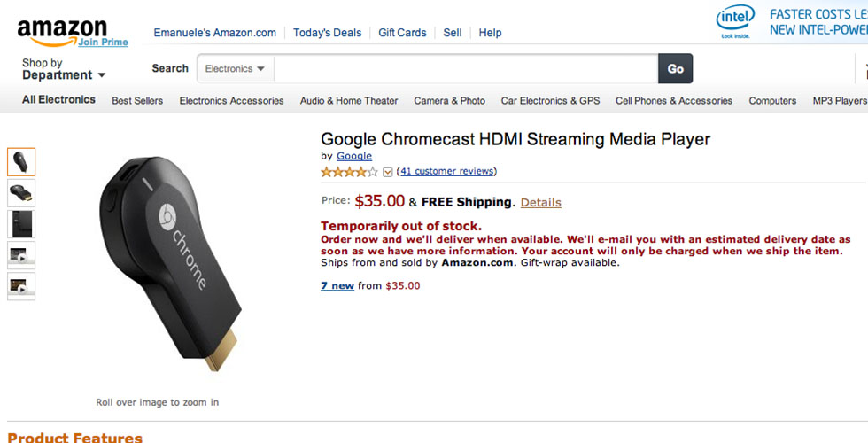The image size is (868, 443).
Task: Open the Intel logo advertisement
Action: click(735, 21)
